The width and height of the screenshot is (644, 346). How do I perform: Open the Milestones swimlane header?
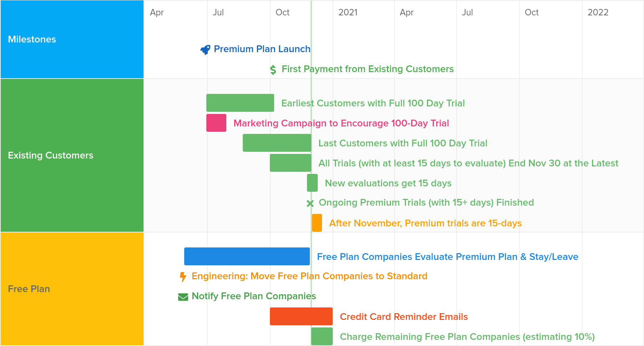click(72, 39)
